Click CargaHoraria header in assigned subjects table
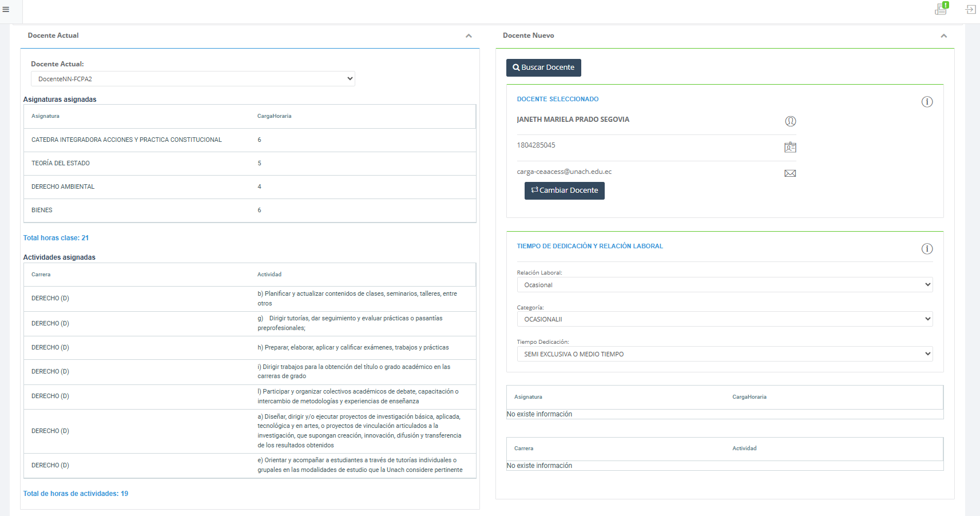The width and height of the screenshot is (980, 516). pos(274,116)
